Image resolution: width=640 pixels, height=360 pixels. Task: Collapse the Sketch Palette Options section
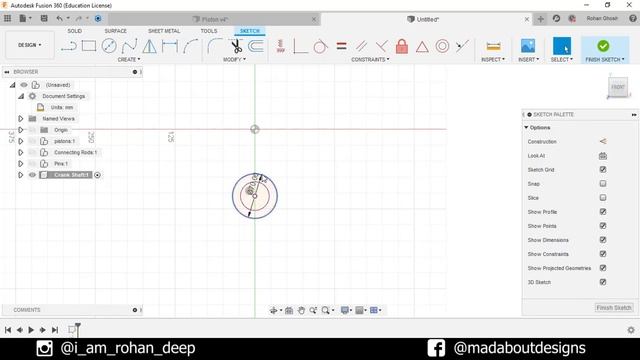[x=526, y=128]
